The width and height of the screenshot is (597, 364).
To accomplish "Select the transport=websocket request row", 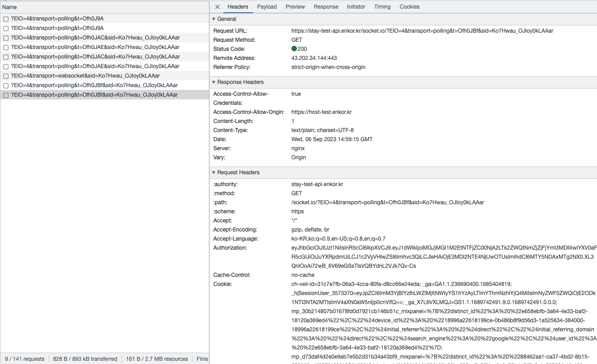I will click(104, 76).
